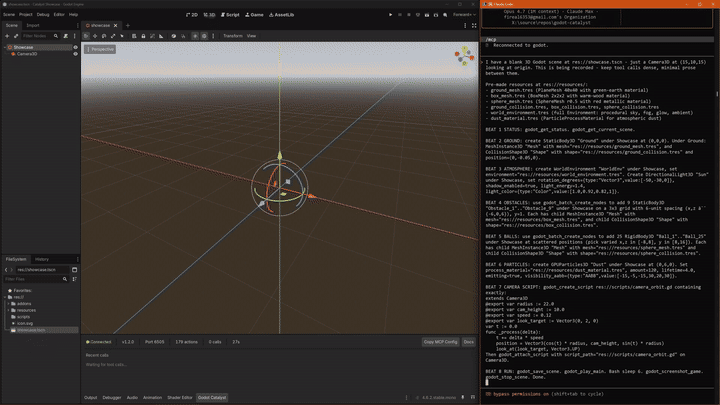Attach script to selected node icon
This screenshot has width=720, height=405.
[x=66, y=36]
